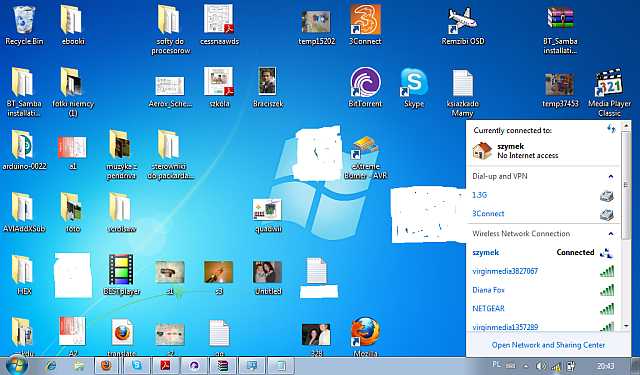Viewport: 640px width, 375px height.
Task: Select the virginmedia3827067 network
Action: (x=543, y=271)
